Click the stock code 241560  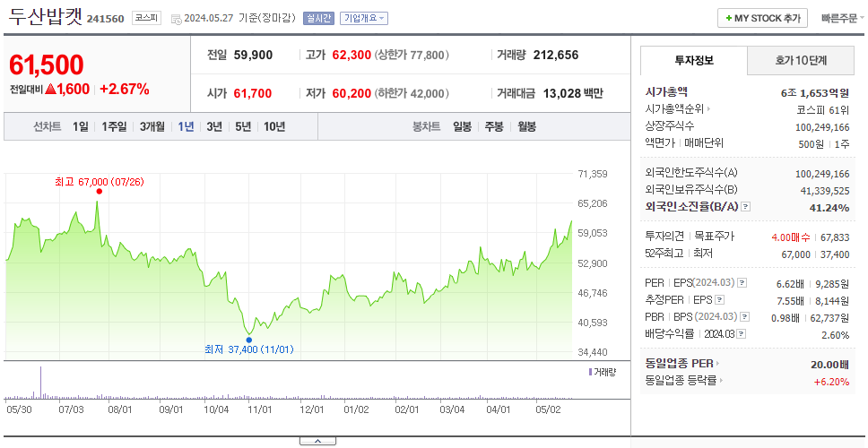point(106,20)
